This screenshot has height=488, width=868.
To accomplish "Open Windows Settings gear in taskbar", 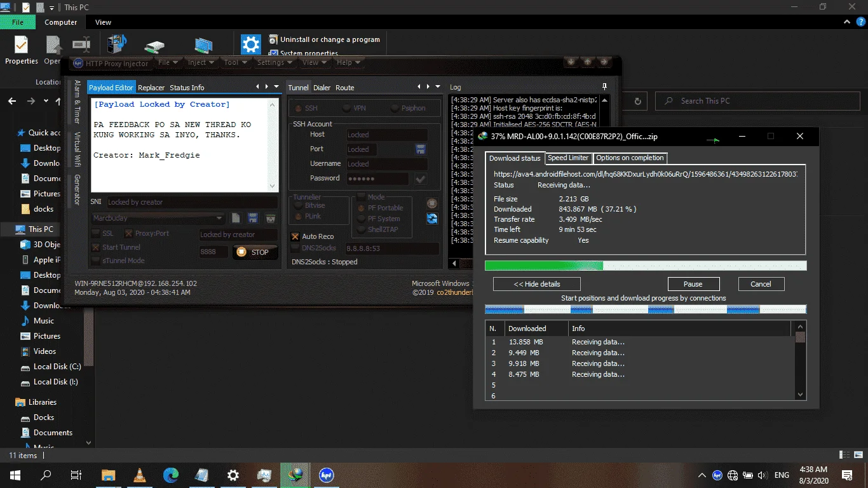I will [x=233, y=475].
